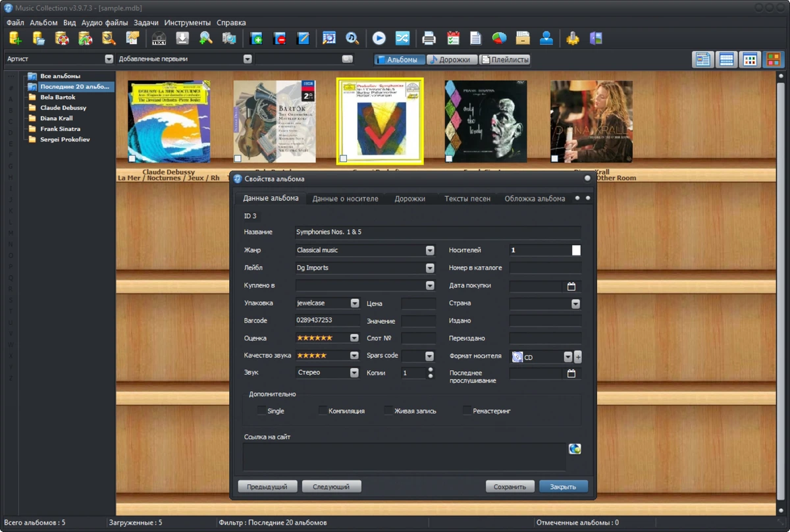Click the checklist calendar icon
The height and width of the screenshot is (532, 790).
(453, 38)
